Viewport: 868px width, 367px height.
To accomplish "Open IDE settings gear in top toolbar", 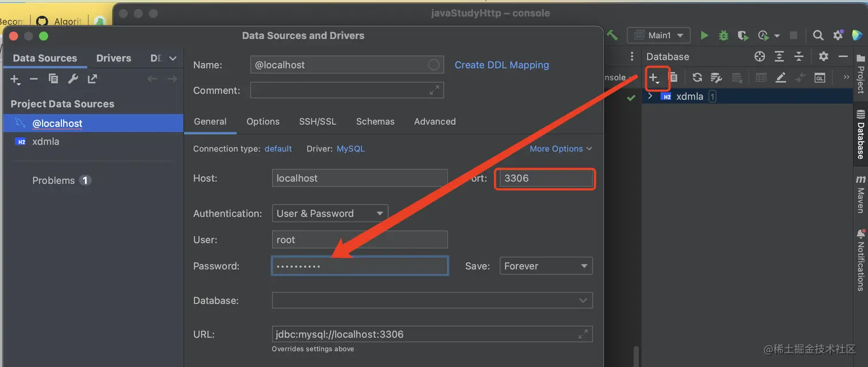I will click(838, 36).
